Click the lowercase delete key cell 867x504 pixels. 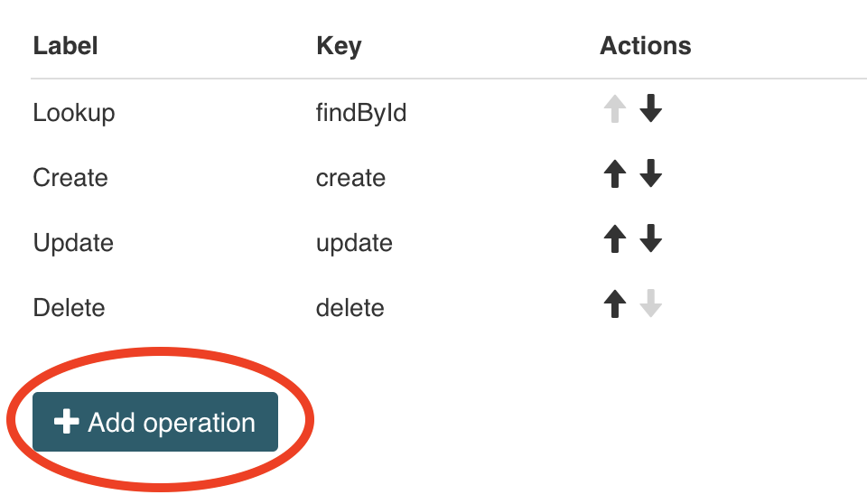(x=350, y=308)
